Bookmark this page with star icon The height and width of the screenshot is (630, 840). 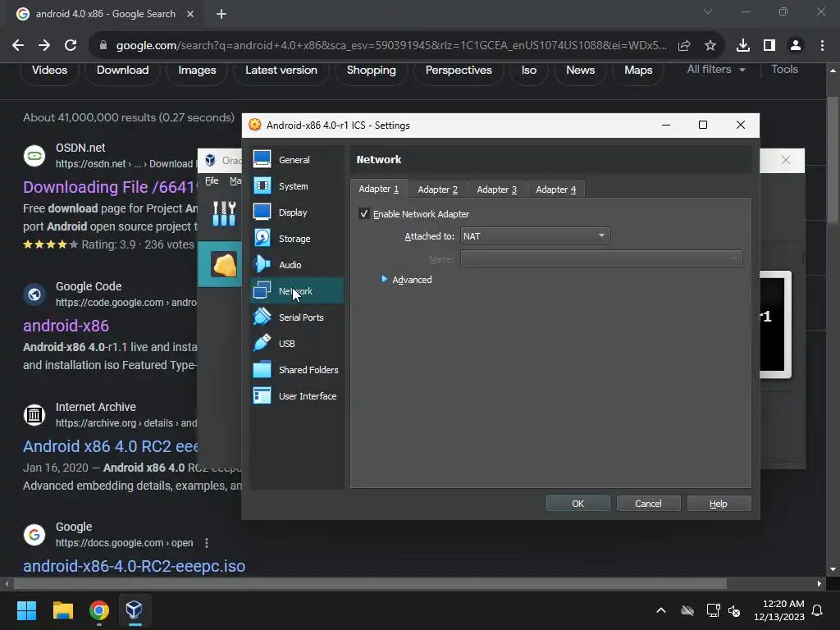coord(710,46)
